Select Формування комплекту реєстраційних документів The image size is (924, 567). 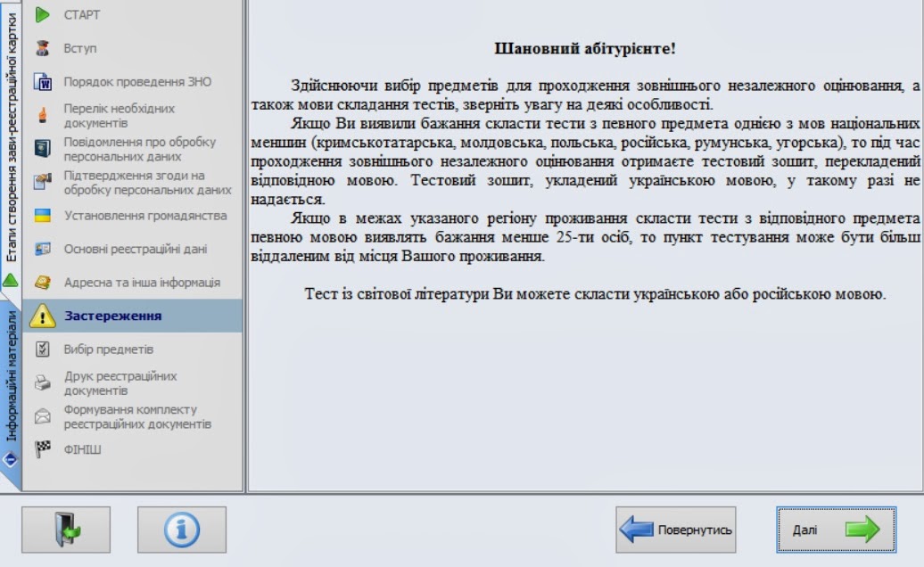point(133,416)
